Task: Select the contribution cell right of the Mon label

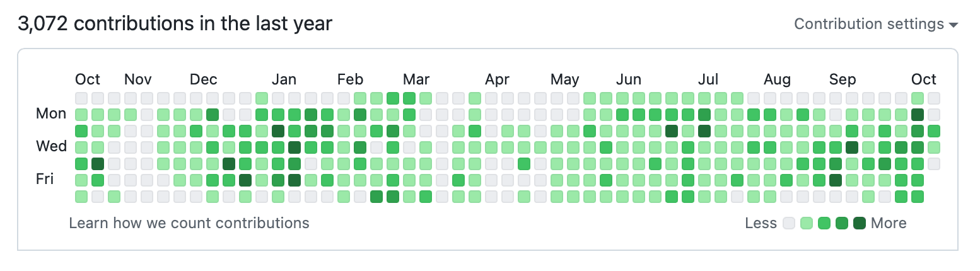Action: click(x=81, y=115)
